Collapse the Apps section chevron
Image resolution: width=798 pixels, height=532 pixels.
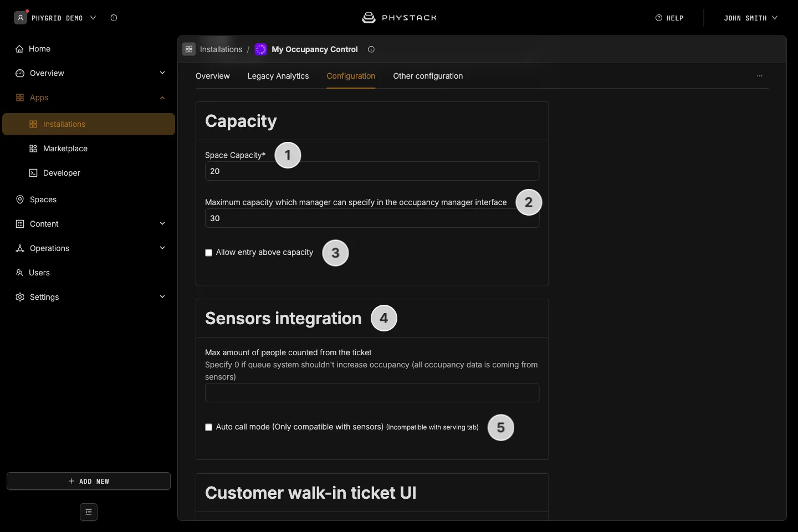click(162, 98)
